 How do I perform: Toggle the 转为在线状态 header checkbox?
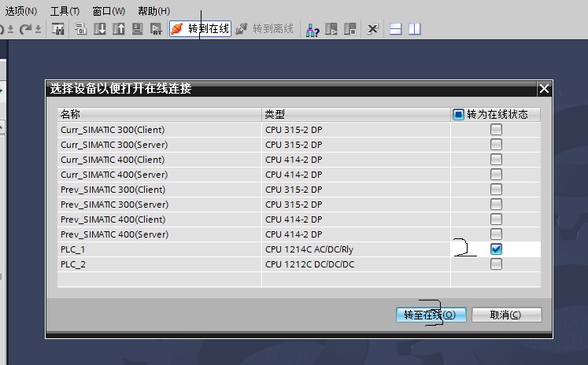point(458,114)
